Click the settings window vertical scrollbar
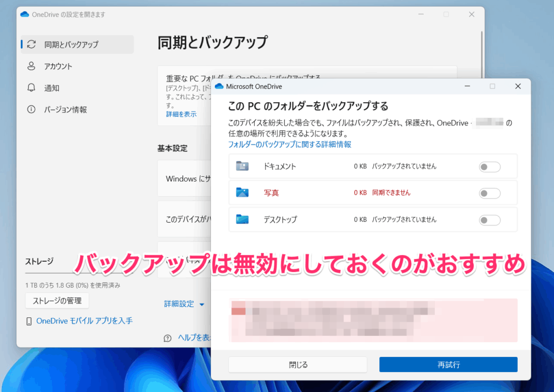The height and width of the screenshot is (392, 554). pyautogui.click(x=481, y=55)
